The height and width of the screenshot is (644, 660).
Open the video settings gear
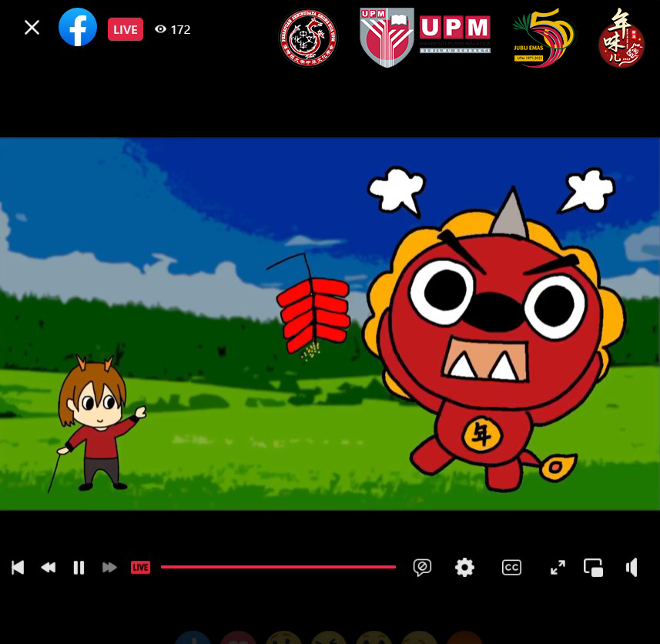pos(464,568)
